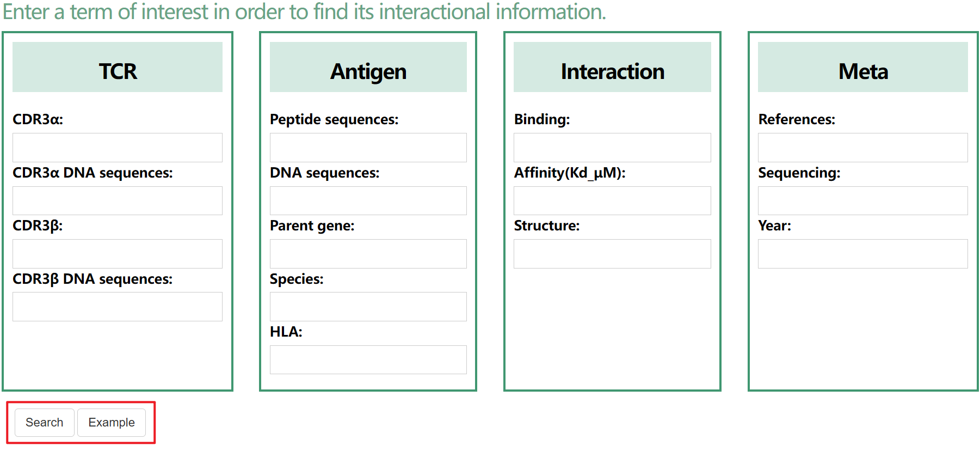Viewport: 980px width, 457px height.
Task: Click the CDR3α DNA sequences field
Action: tap(118, 200)
